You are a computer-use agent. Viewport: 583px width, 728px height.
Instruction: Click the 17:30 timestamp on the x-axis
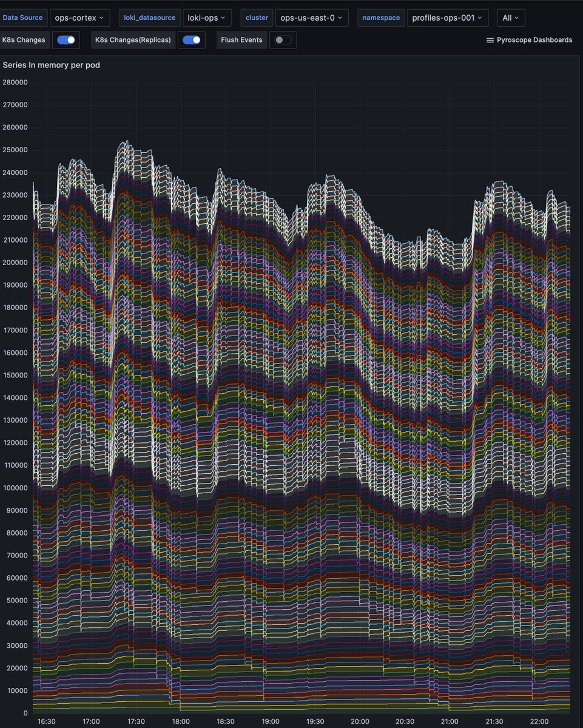(136, 722)
